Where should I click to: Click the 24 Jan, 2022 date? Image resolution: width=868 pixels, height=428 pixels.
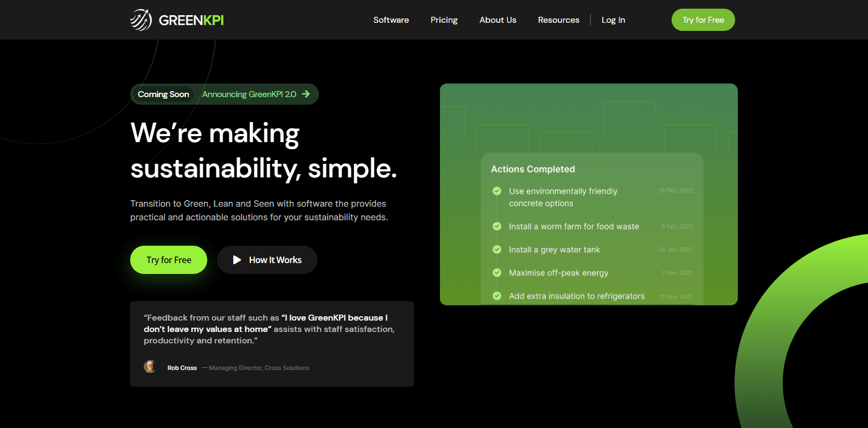coord(675,250)
